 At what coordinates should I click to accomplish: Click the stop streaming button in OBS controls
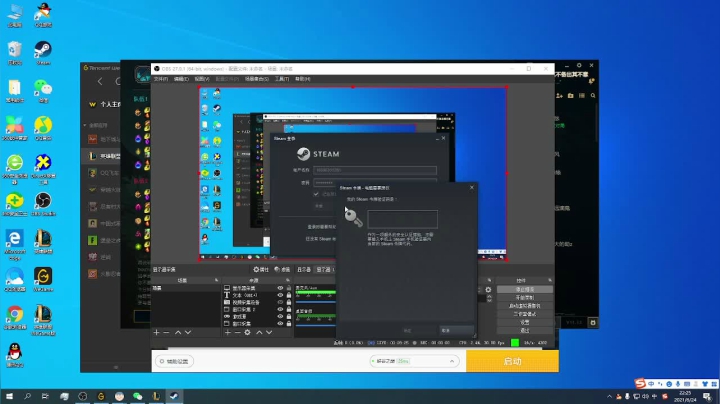point(525,289)
